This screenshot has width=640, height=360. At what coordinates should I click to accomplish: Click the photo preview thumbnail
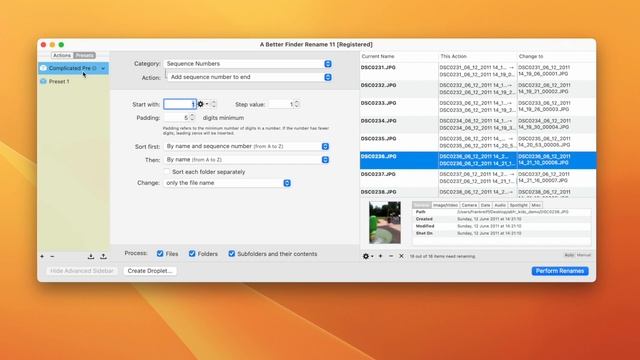tap(384, 222)
